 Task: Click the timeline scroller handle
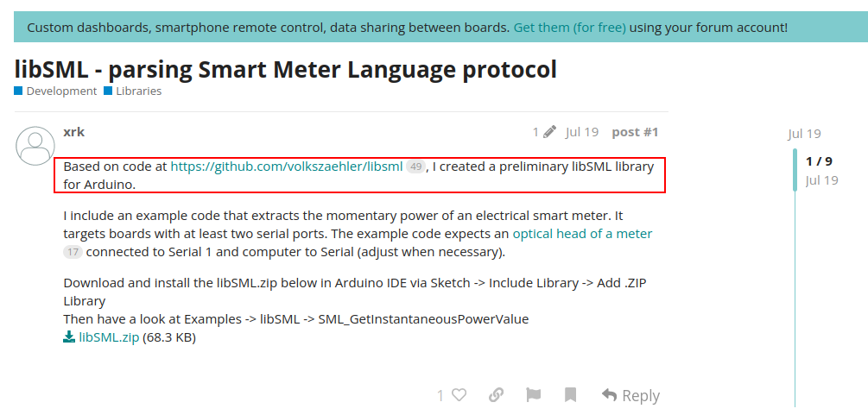pyautogui.click(x=796, y=169)
